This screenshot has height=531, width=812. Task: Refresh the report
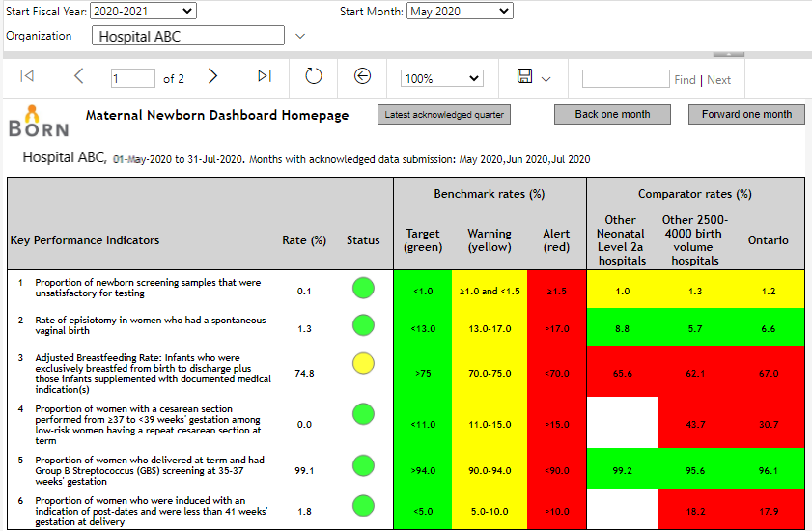pyautogui.click(x=314, y=77)
